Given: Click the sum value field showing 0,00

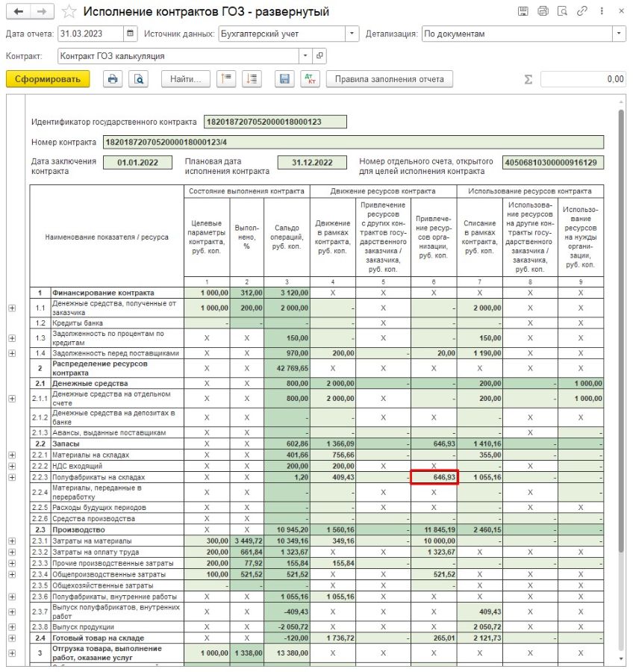Looking at the screenshot, I should pos(583,79).
